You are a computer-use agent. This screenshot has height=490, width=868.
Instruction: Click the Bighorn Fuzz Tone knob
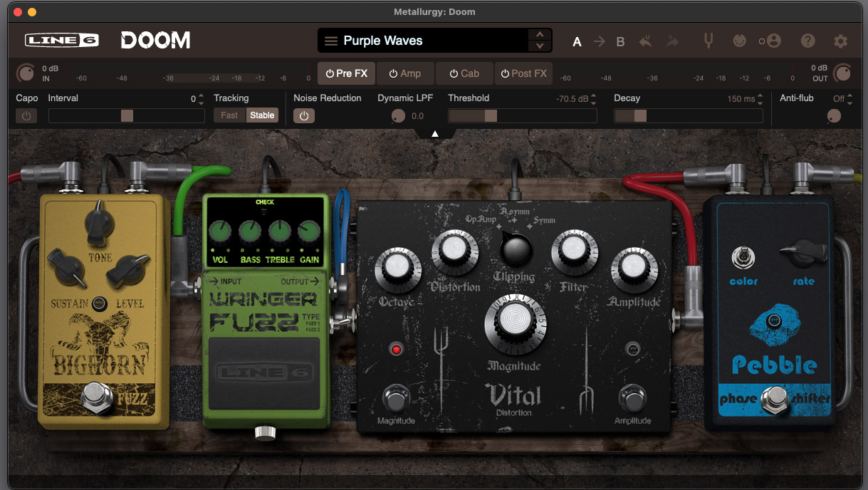click(99, 222)
